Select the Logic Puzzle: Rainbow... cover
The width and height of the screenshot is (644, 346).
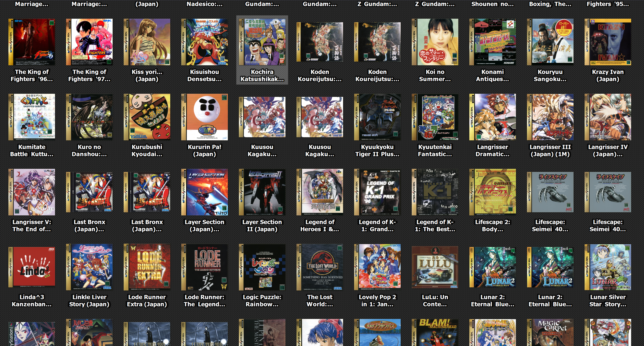pyautogui.click(x=262, y=267)
